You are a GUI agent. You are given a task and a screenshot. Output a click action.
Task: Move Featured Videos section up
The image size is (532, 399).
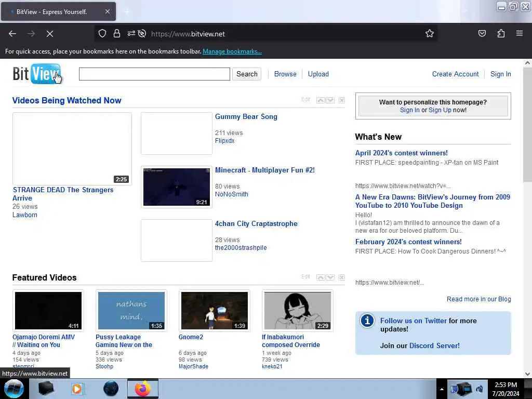pyautogui.click(x=320, y=277)
